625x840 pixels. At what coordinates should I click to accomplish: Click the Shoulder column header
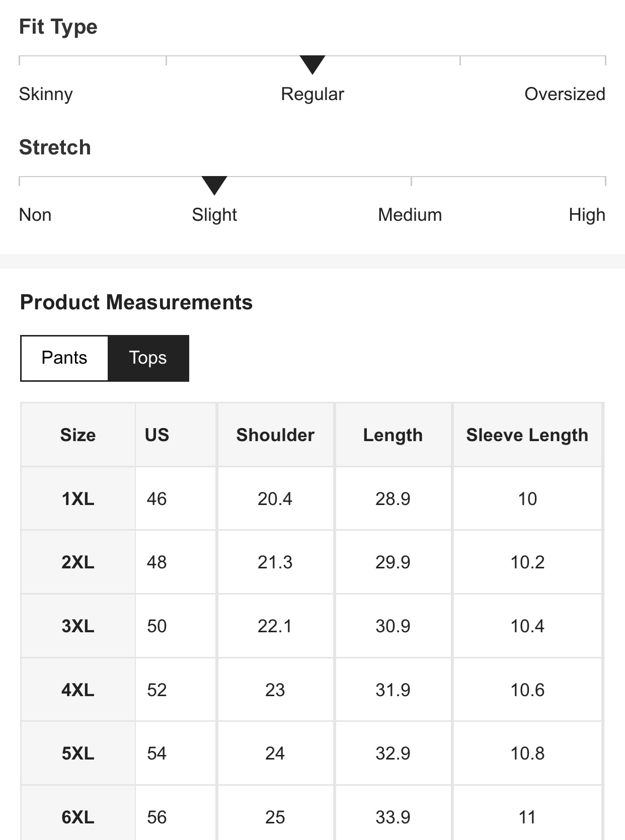point(275,435)
